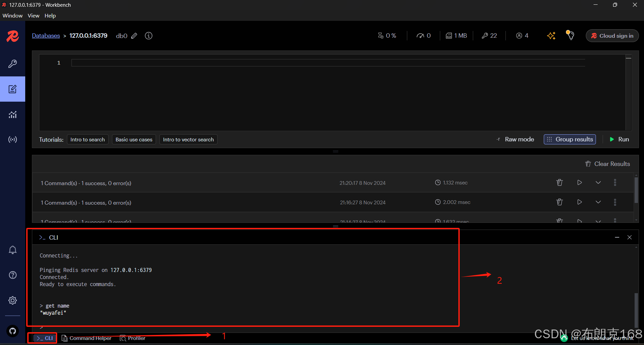
Task: Click the 21:20:17 8 Nov 2024 timestamp
Action: pyautogui.click(x=363, y=183)
